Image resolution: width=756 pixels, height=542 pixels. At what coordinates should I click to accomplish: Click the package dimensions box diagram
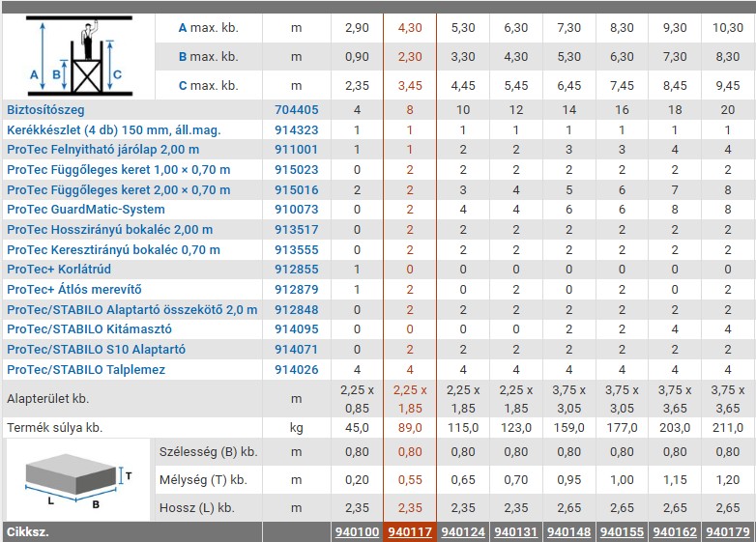click(78, 478)
